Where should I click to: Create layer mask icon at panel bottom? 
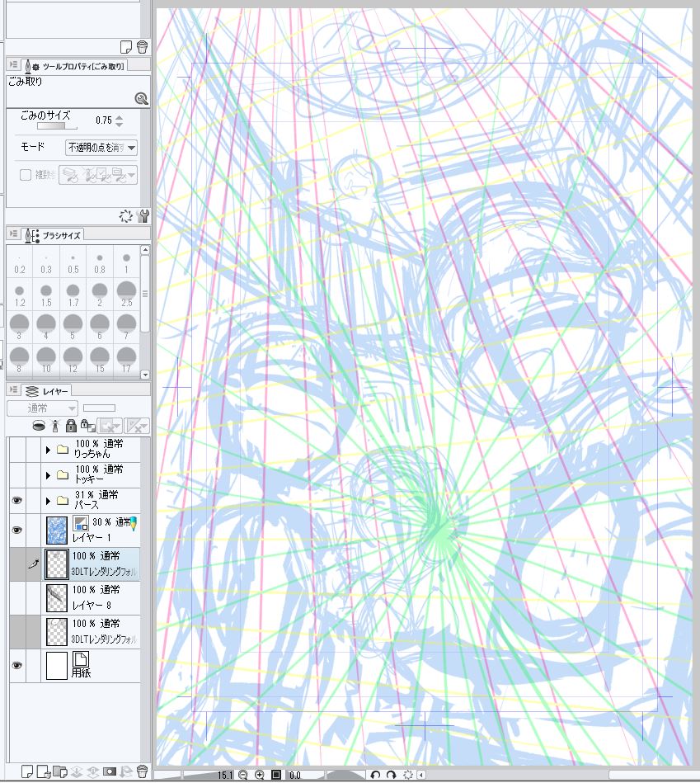[x=110, y=771]
